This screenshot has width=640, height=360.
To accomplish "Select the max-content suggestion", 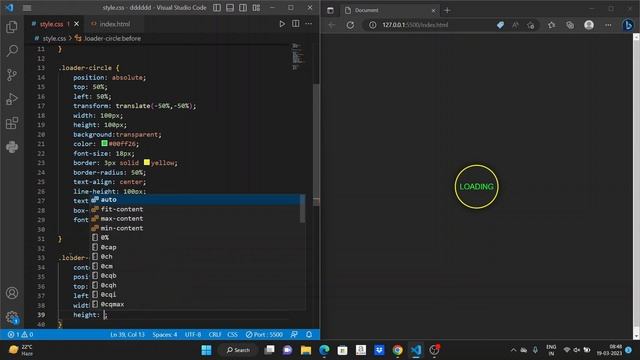I will pyautogui.click(x=195, y=218).
